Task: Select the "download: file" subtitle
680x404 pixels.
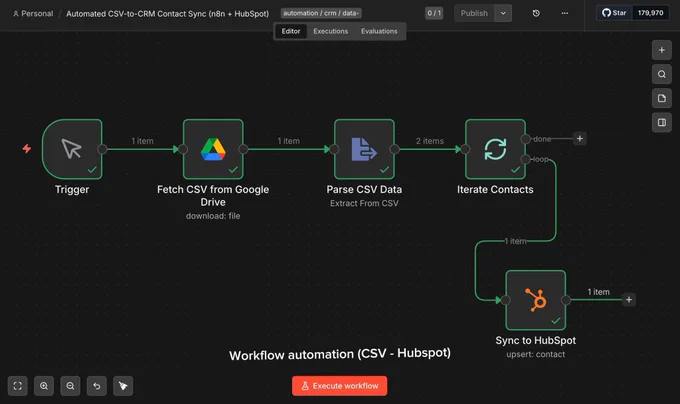Action: (x=213, y=215)
